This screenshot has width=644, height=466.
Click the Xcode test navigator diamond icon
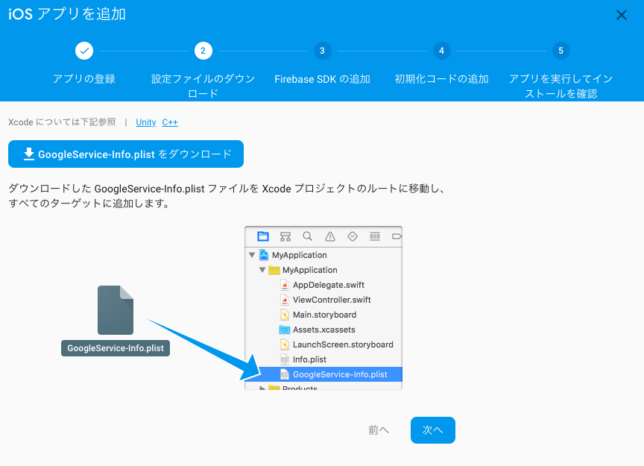click(x=352, y=236)
